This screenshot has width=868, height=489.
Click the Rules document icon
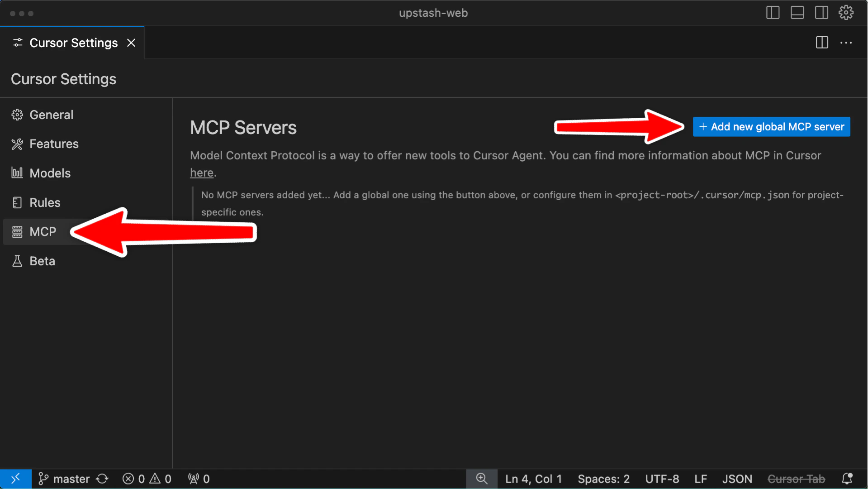click(17, 202)
